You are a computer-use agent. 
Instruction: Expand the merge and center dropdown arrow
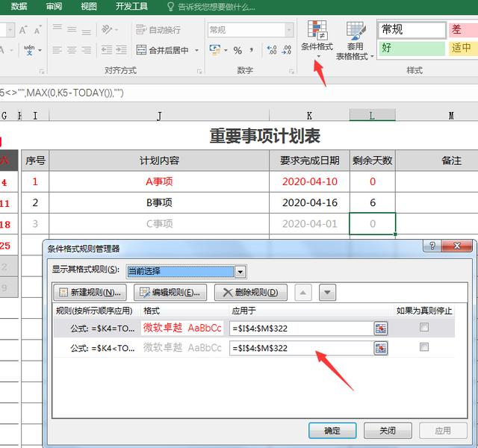[x=197, y=51]
